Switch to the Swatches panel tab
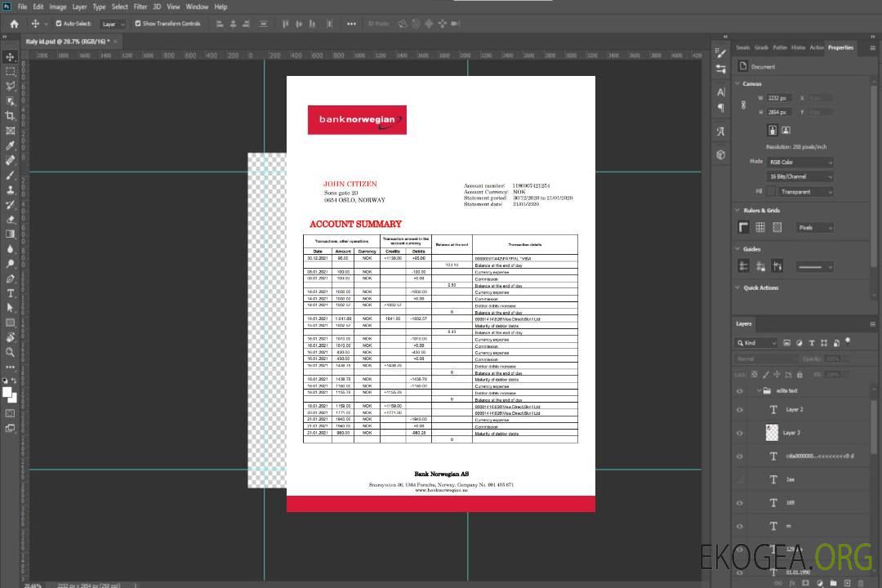The image size is (882, 588). [x=742, y=47]
